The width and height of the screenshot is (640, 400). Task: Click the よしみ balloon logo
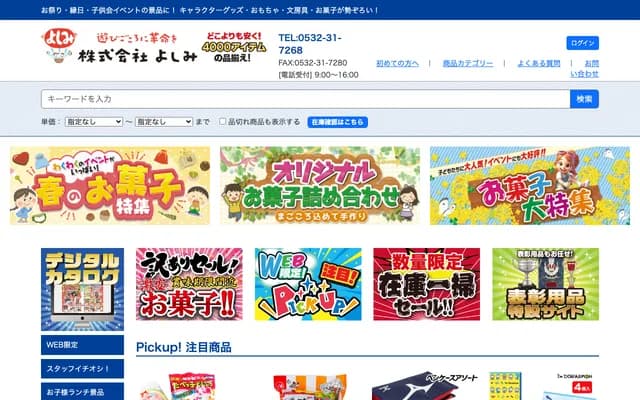tap(59, 46)
